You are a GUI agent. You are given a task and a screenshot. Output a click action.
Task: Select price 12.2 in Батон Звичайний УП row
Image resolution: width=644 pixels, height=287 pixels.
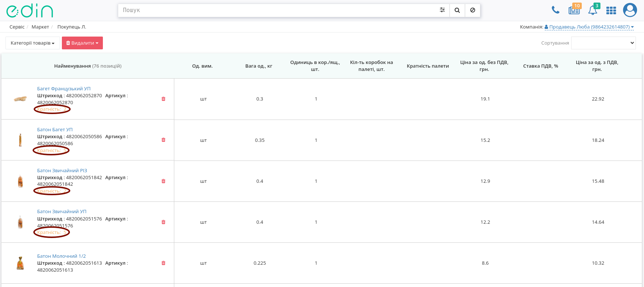click(x=485, y=222)
